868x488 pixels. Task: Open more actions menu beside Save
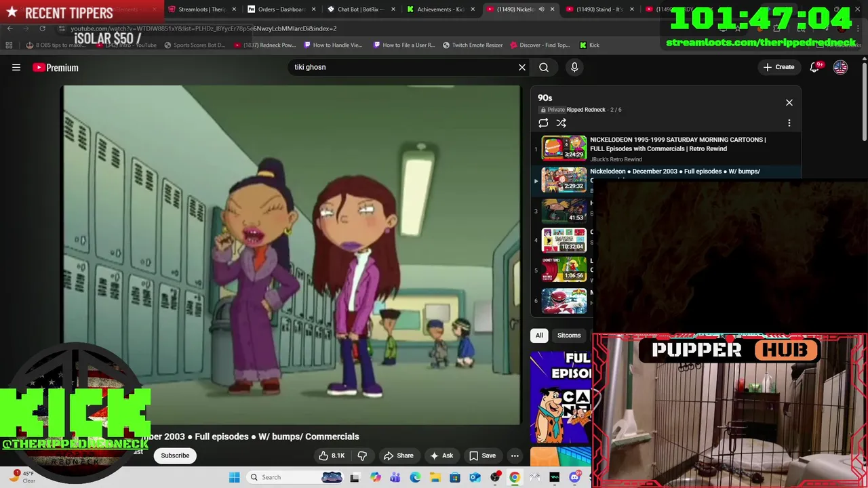pos(515,455)
